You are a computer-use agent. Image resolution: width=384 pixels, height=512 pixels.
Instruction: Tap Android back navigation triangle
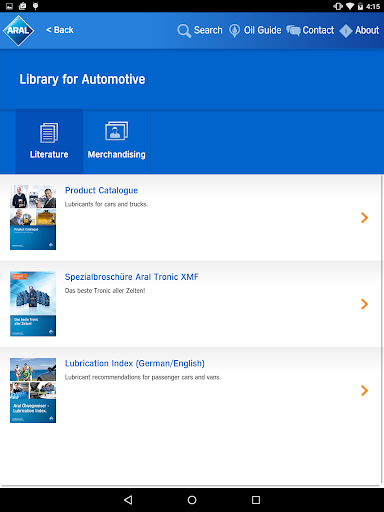tap(128, 500)
